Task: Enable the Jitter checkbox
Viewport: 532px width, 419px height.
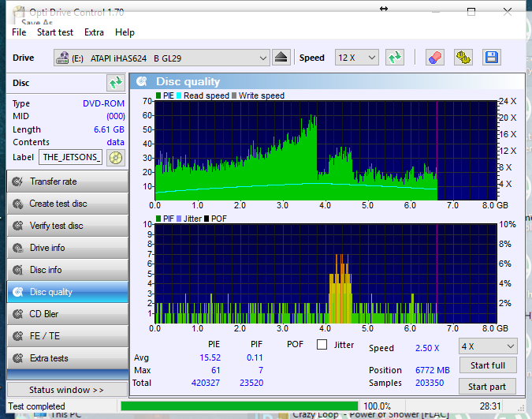Action: [322, 345]
